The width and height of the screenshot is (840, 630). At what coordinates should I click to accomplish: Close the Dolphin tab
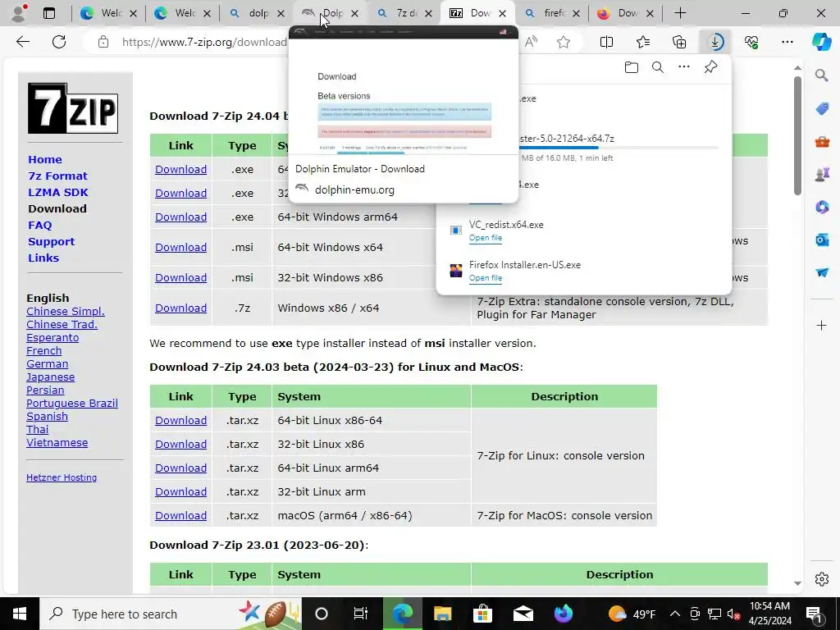tap(354, 13)
